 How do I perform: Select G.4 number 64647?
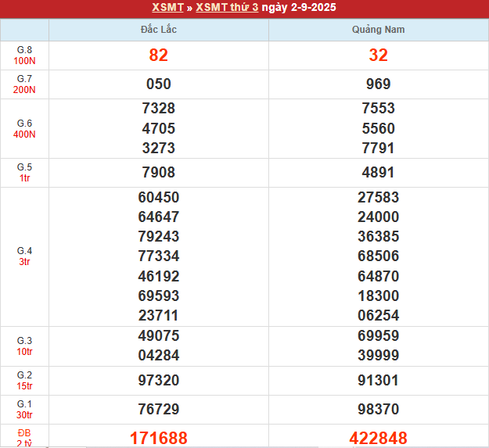tap(158, 217)
